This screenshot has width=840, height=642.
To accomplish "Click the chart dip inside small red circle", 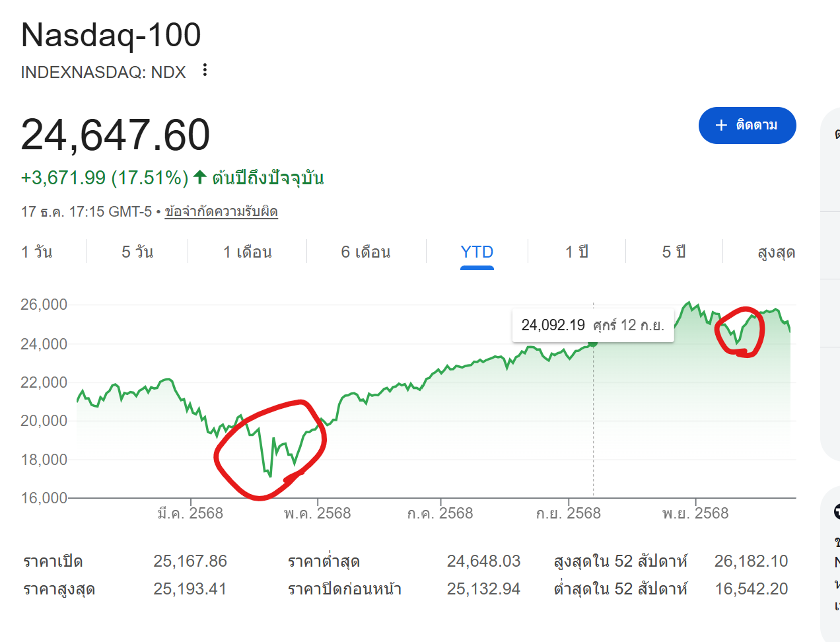I will click(x=738, y=343).
